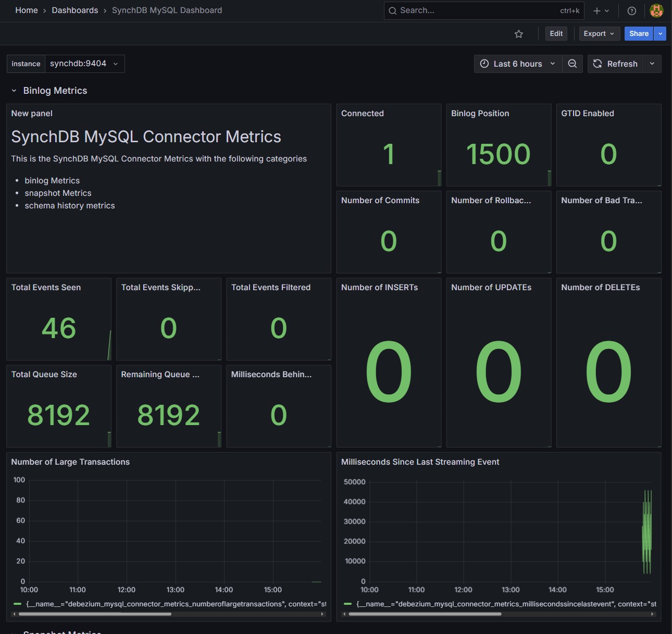Image resolution: width=672 pixels, height=634 pixels.
Task: Toggle the large transactions legend series
Action: (x=176, y=604)
